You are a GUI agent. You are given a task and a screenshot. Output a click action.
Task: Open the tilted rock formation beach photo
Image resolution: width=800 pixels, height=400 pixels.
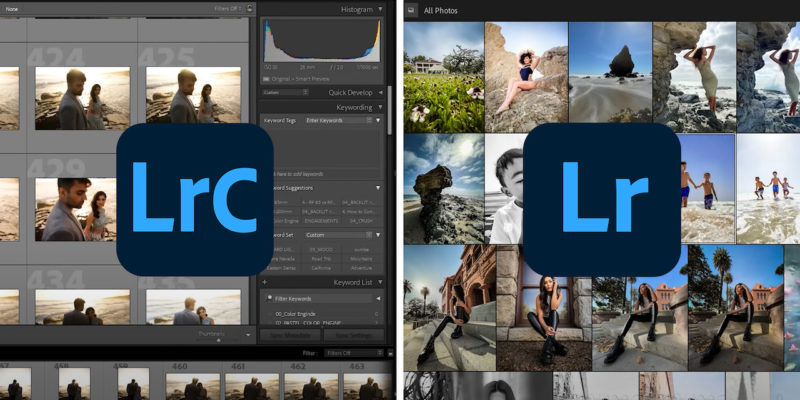pyautogui.click(x=444, y=189)
